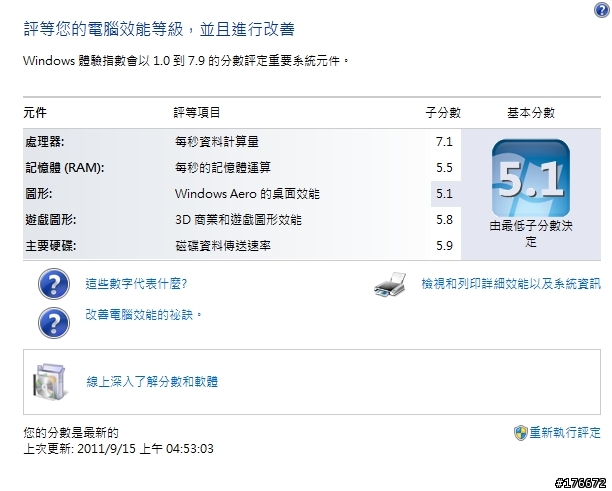Open the 改善電腦效能的祕訣 link
Image resolution: width=612 pixels, height=491 pixels.
pos(144,314)
